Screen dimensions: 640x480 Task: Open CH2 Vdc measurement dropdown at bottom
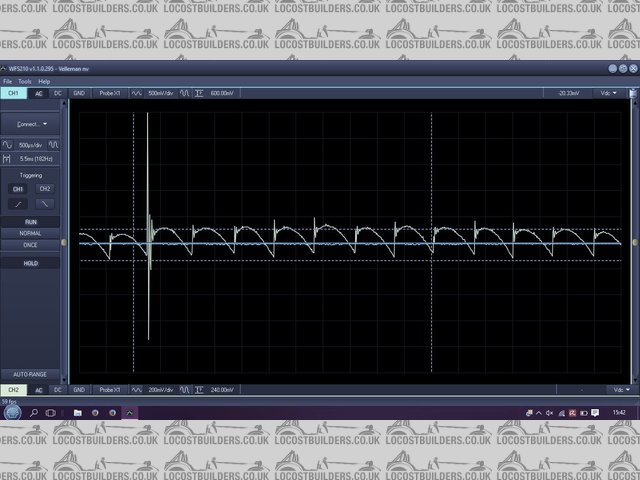607,389
